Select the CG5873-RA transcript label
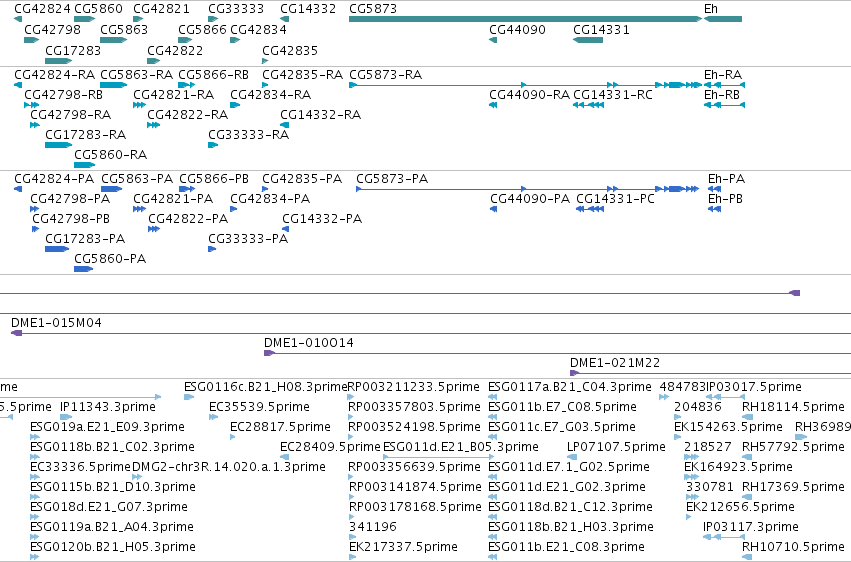 click(385, 74)
